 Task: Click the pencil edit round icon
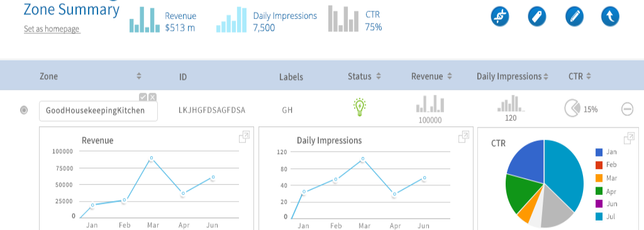(574, 17)
